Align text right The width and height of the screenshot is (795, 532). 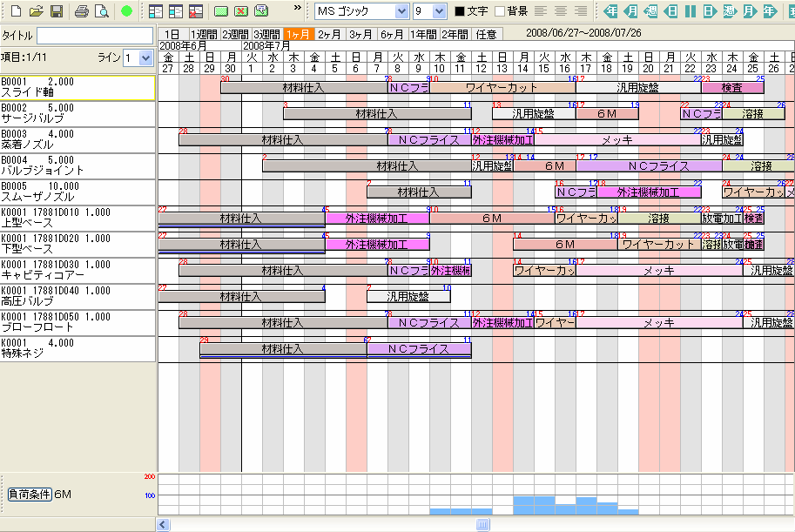point(581,10)
